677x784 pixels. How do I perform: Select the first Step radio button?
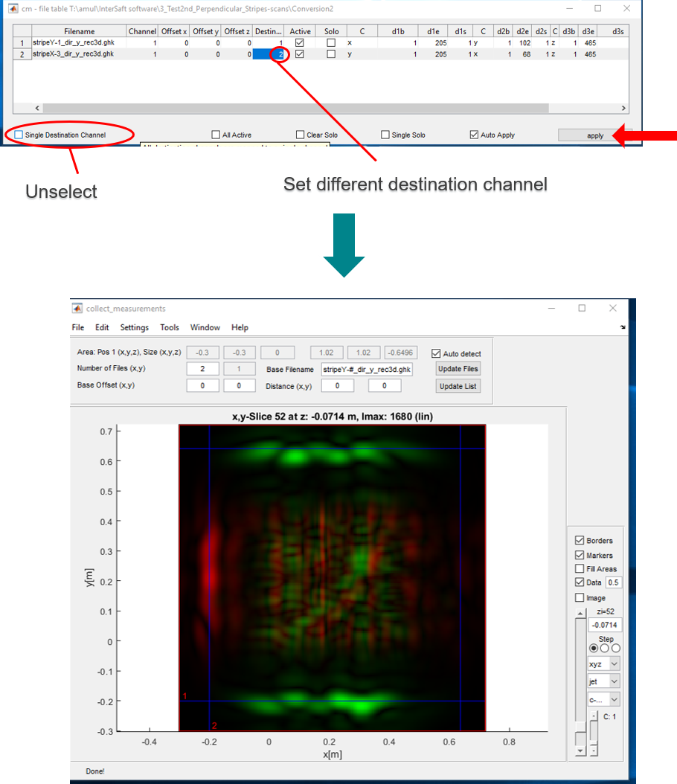coord(594,648)
